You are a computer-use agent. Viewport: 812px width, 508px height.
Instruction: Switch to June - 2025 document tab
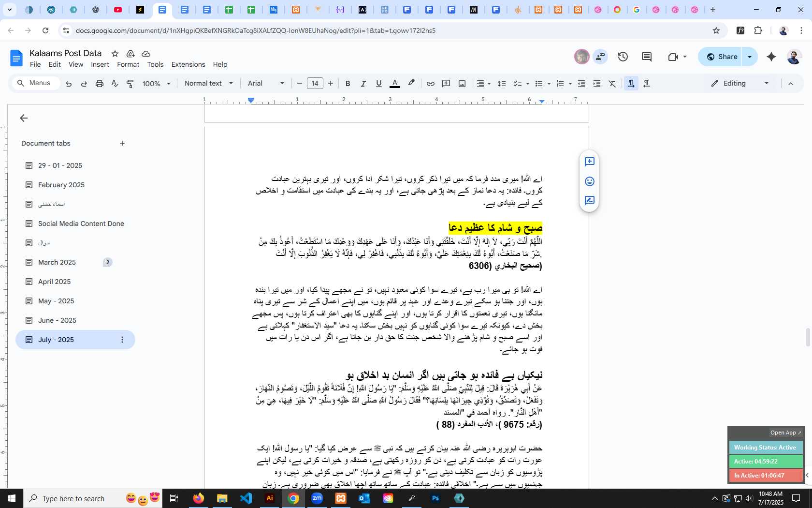click(75, 320)
